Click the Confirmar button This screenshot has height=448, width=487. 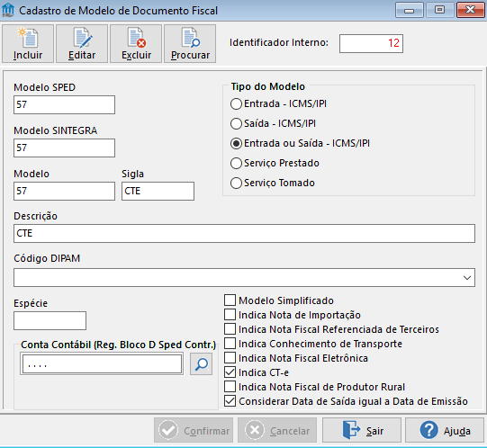[x=194, y=430]
